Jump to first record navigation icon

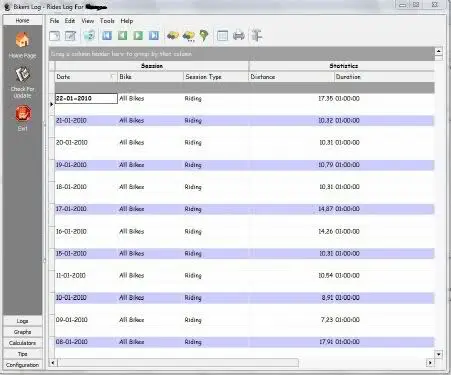107,35
